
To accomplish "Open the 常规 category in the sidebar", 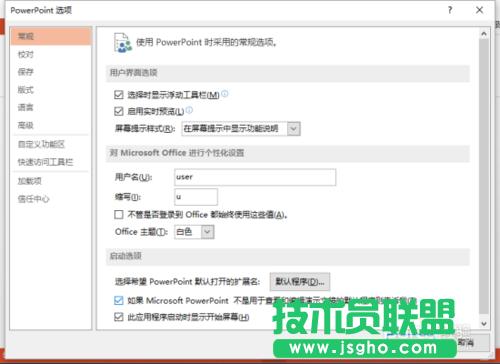I will (51, 36).
